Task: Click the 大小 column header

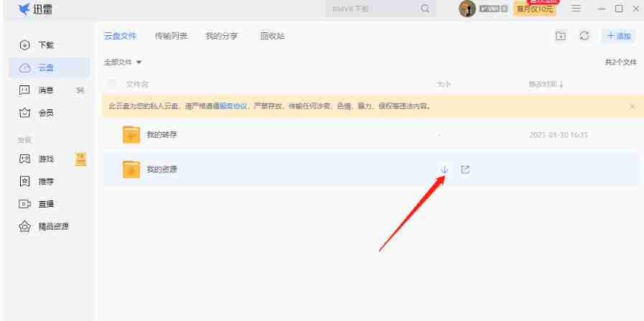Action: [x=444, y=84]
